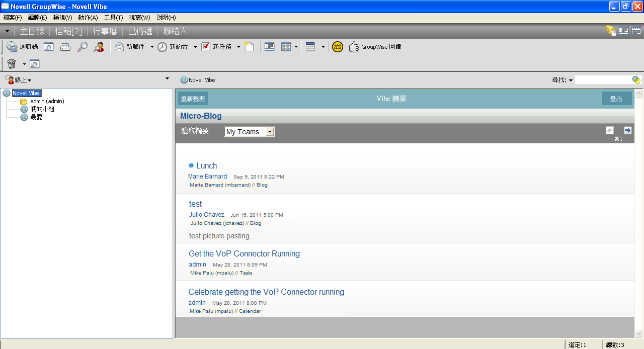Open the magnifying glass find tool
Screen dimensions: 644x349
pos(82,47)
